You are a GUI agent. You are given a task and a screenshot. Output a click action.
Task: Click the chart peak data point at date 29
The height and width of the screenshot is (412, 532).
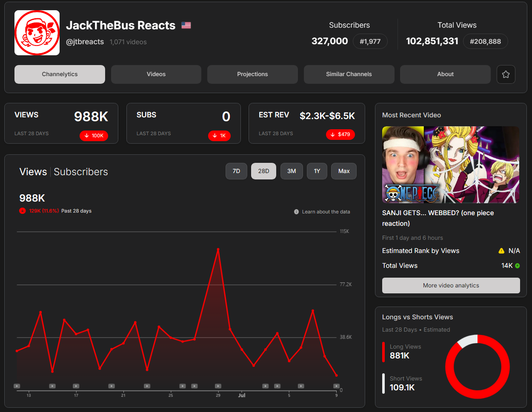pyautogui.click(x=218, y=249)
